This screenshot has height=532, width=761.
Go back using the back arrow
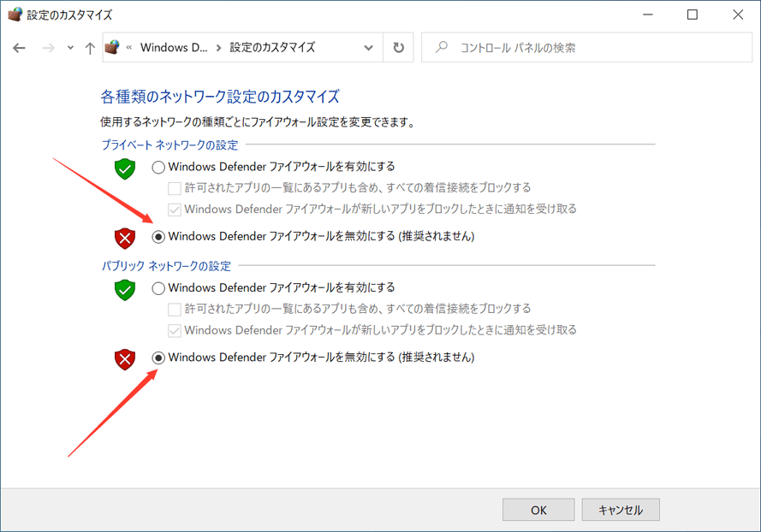[19, 48]
